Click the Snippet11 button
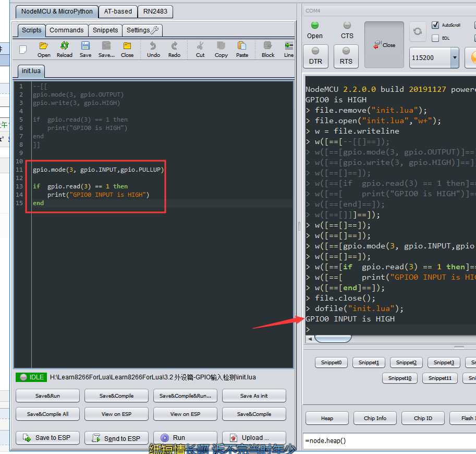 (440, 378)
